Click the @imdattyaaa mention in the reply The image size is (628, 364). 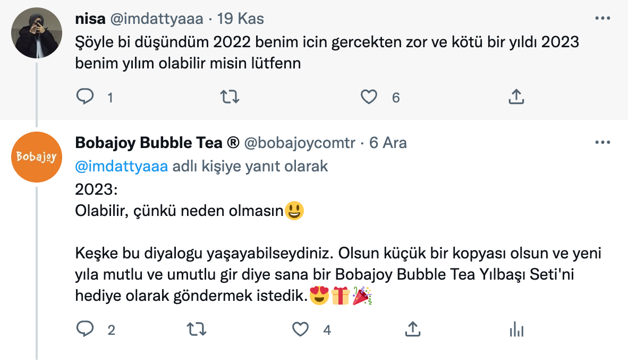tap(122, 166)
